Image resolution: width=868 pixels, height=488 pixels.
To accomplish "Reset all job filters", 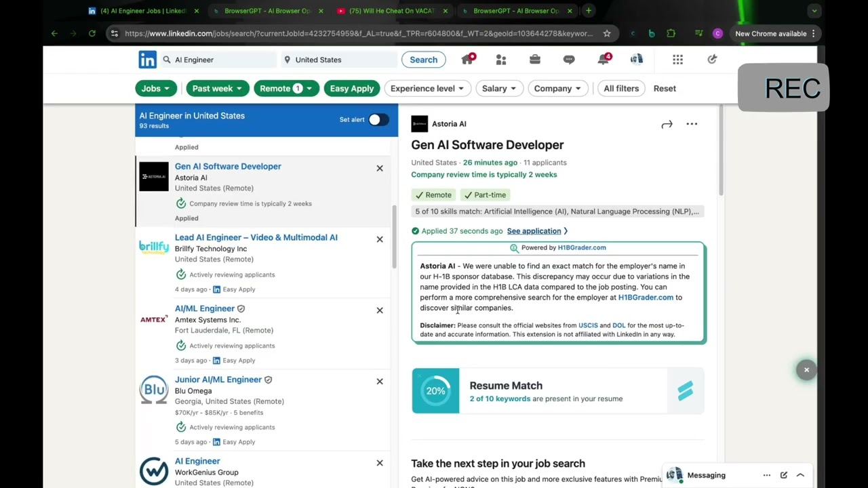I will tap(665, 88).
